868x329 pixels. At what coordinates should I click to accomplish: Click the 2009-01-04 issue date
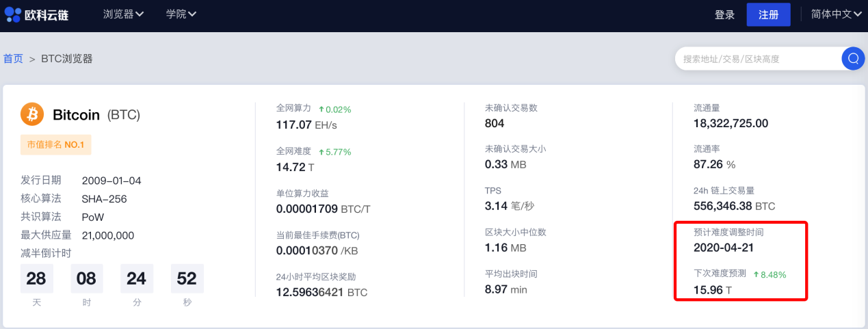[111, 181]
